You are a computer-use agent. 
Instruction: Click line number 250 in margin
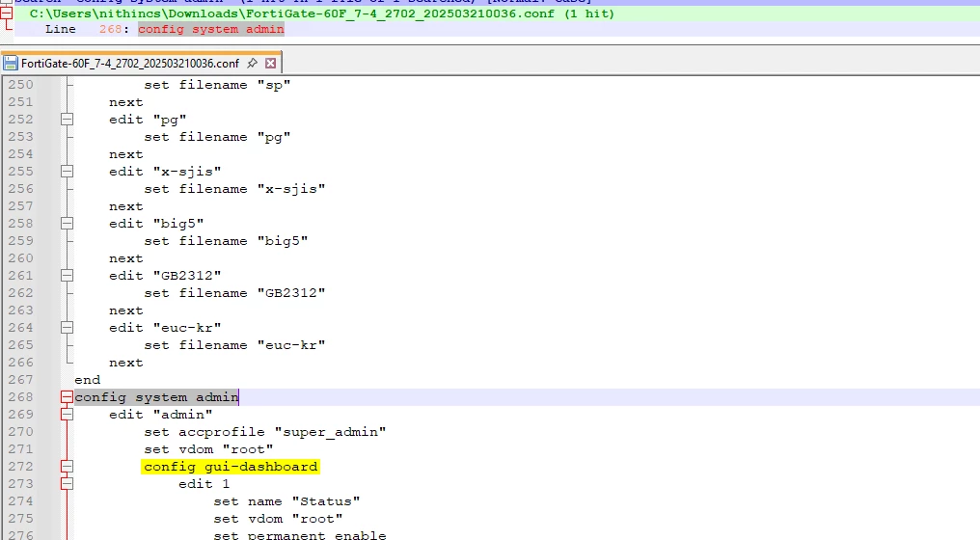pyautogui.click(x=19, y=85)
